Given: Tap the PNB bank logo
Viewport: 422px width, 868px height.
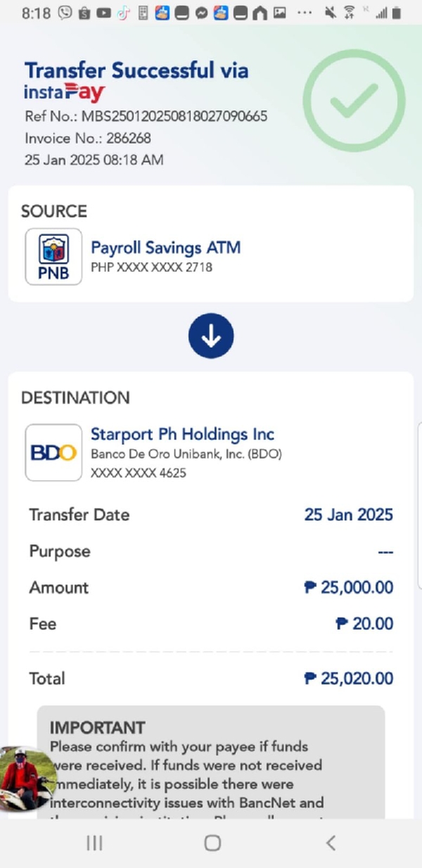Looking at the screenshot, I should pos(53,257).
